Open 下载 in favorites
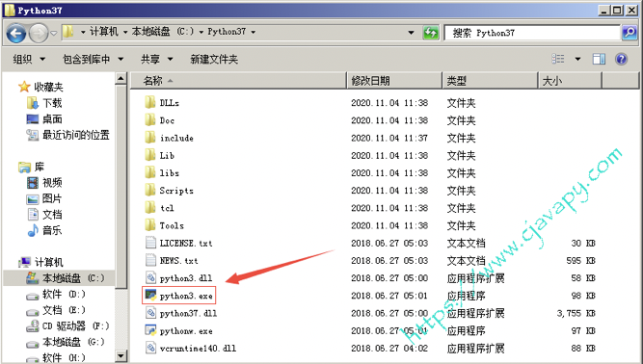Viewport: 643px width, 364px height. pyautogui.click(x=52, y=103)
